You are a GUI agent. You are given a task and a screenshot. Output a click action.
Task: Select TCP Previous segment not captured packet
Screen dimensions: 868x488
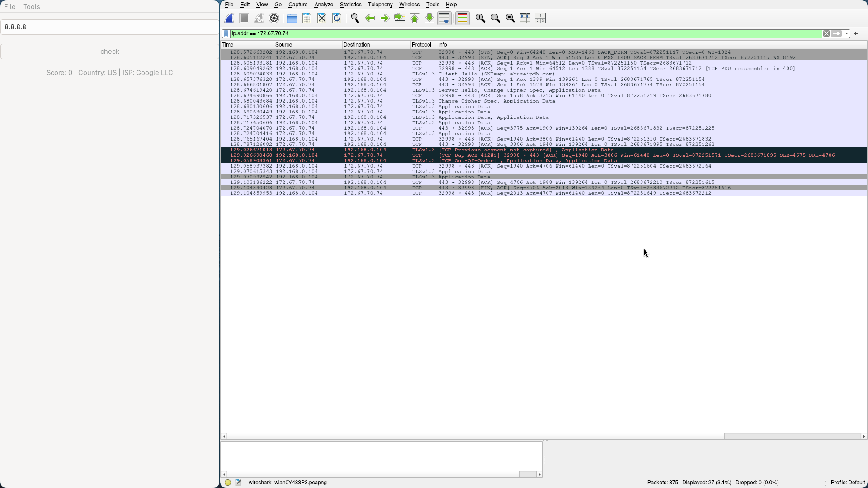coord(544,150)
